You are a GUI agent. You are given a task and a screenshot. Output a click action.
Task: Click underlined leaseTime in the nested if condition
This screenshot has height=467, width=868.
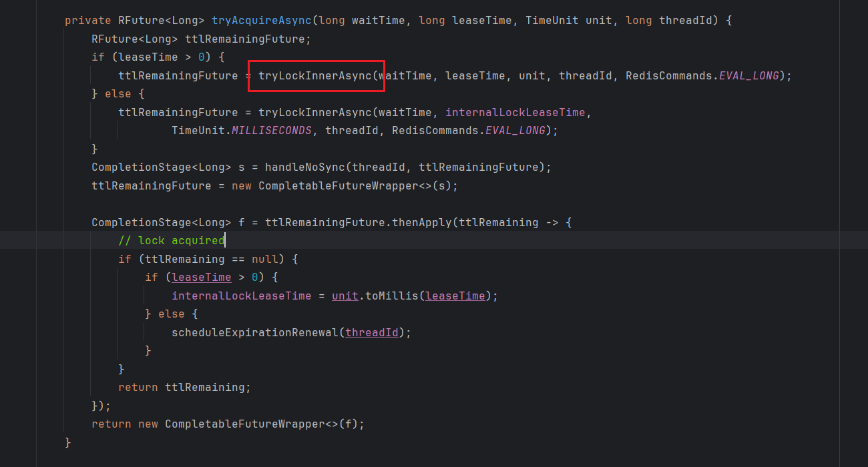tap(202, 277)
